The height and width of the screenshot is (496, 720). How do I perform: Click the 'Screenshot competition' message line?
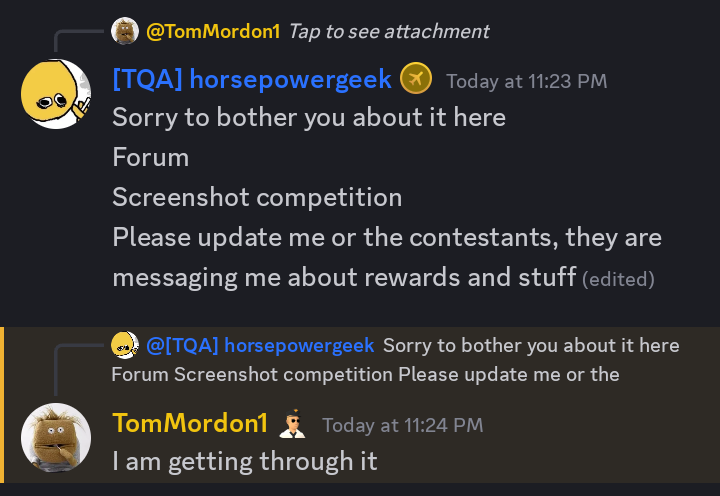[x=257, y=197]
